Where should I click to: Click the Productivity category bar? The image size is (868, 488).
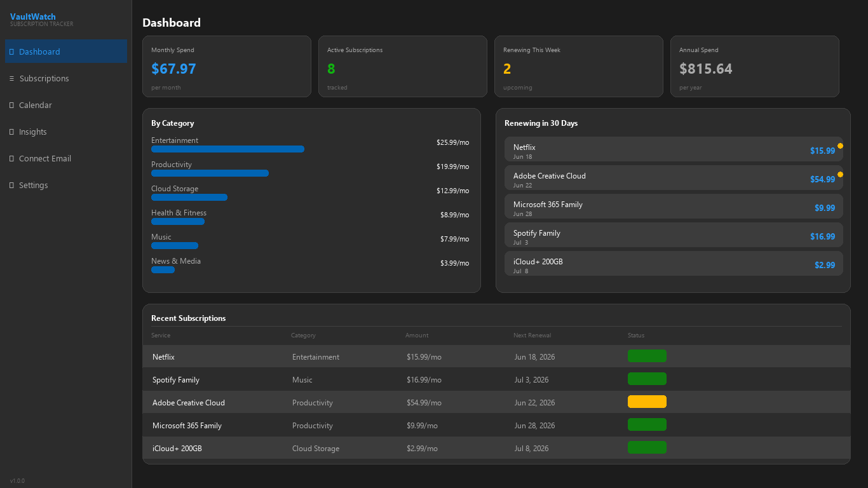(x=210, y=173)
